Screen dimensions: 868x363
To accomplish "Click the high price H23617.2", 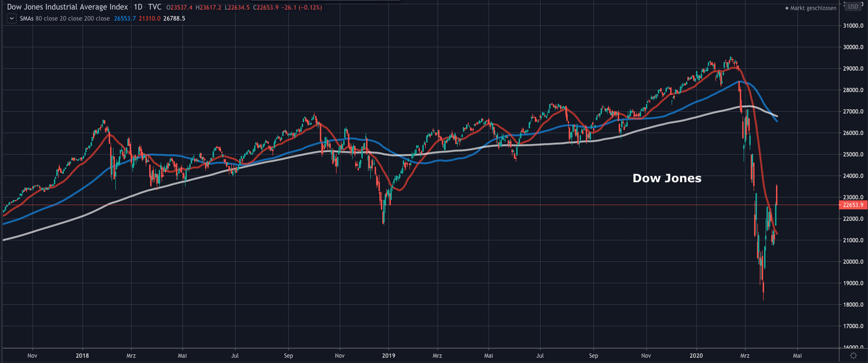I will pyautogui.click(x=209, y=8).
